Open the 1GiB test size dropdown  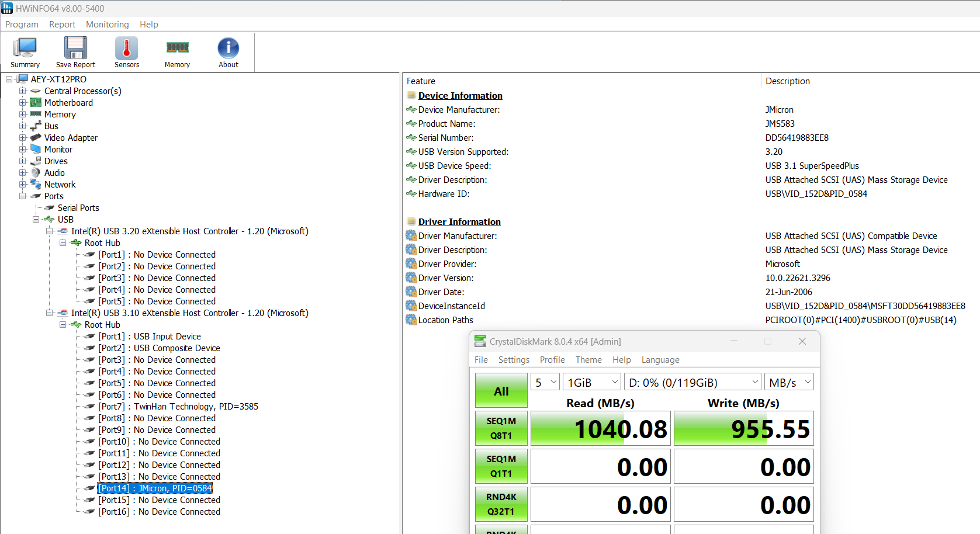pos(591,383)
